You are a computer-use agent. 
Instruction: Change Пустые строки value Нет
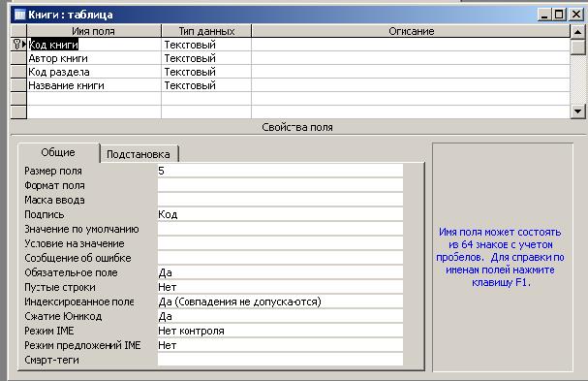pyautogui.click(x=280, y=287)
